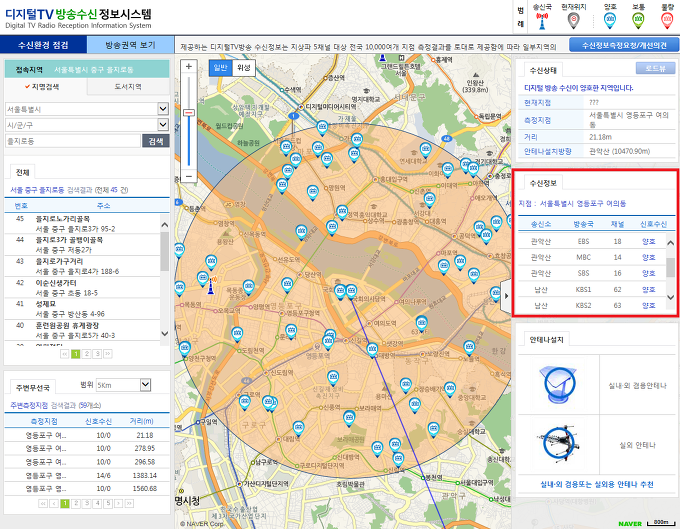The height and width of the screenshot is (529, 680).
Task: Switch map to 일반 (normal) view
Action: point(220,68)
